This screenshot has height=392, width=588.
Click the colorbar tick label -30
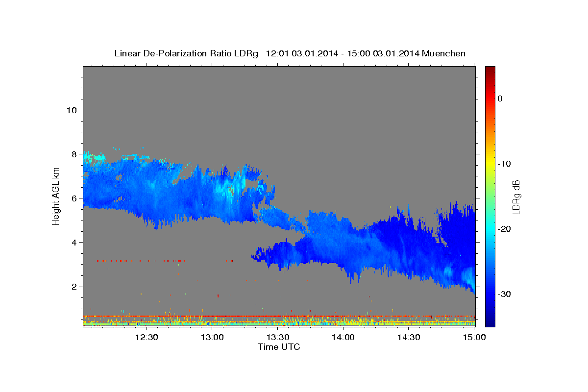tap(504, 294)
